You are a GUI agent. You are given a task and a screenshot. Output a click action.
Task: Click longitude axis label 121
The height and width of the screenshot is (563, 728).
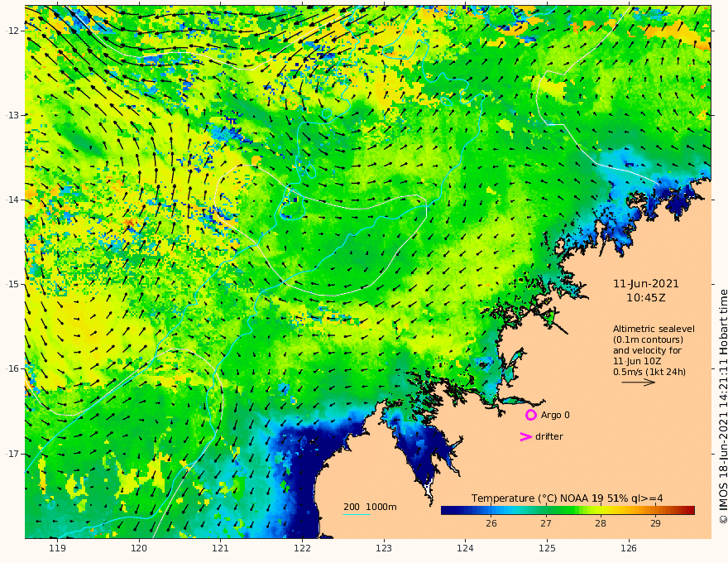click(x=221, y=548)
